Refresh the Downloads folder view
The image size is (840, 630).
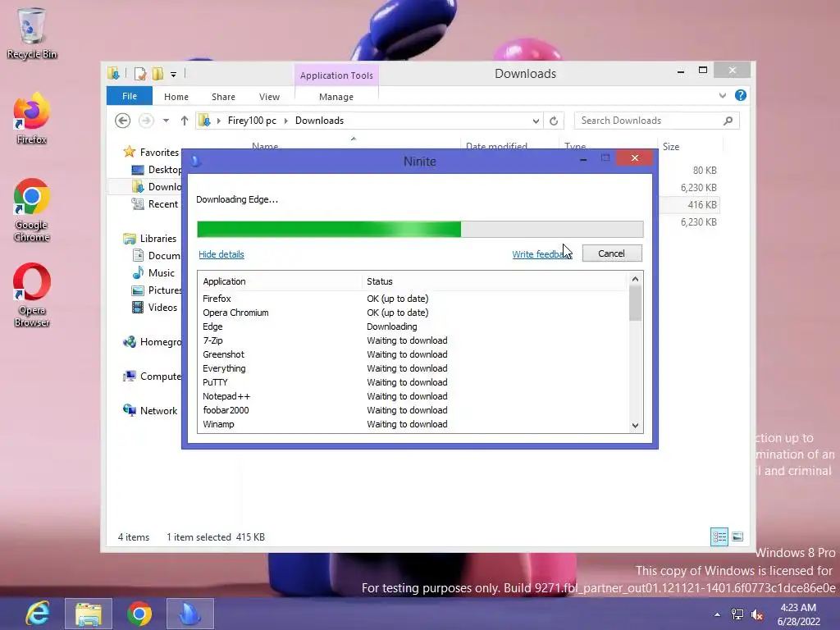(554, 121)
